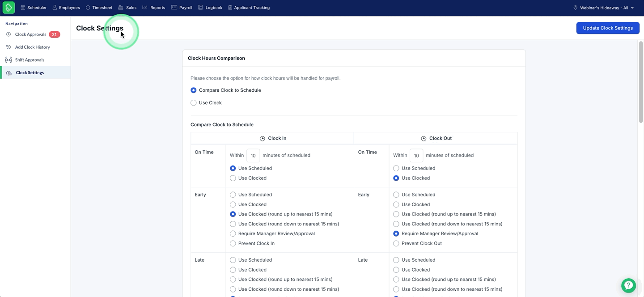This screenshot has width=644, height=297.
Task: Click the Clock Settings sidebar icon
Action: click(x=9, y=73)
